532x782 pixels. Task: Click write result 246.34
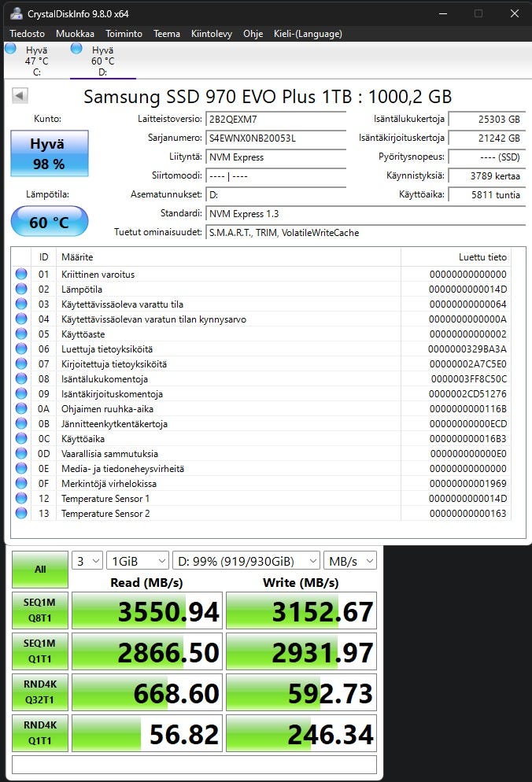click(301, 733)
